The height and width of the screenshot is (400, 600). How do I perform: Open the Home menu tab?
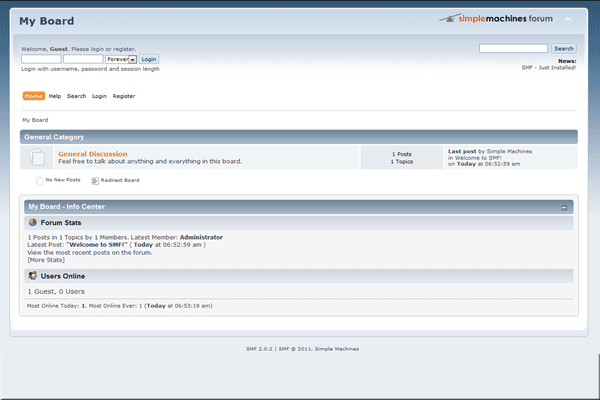click(x=33, y=96)
